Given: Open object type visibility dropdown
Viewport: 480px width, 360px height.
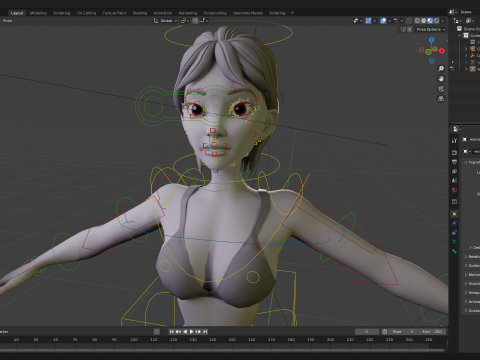Looking at the screenshot, I should pyautogui.click(x=358, y=21).
